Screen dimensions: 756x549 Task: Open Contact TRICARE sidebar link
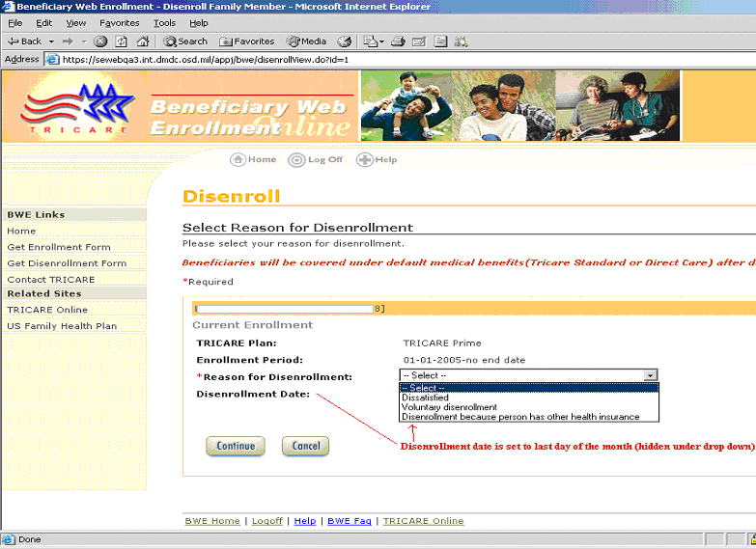(x=51, y=280)
